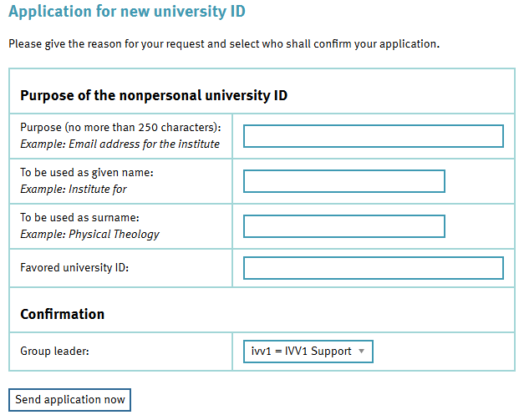Click the Group leader dropdown arrow
Screen dimensions: 519x420
[361, 352]
